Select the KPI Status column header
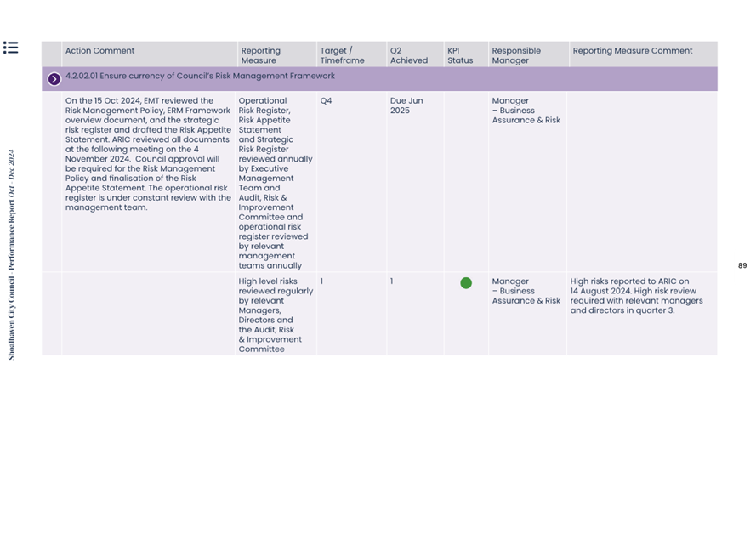The image size is (756, 534). tap(459, 55)
